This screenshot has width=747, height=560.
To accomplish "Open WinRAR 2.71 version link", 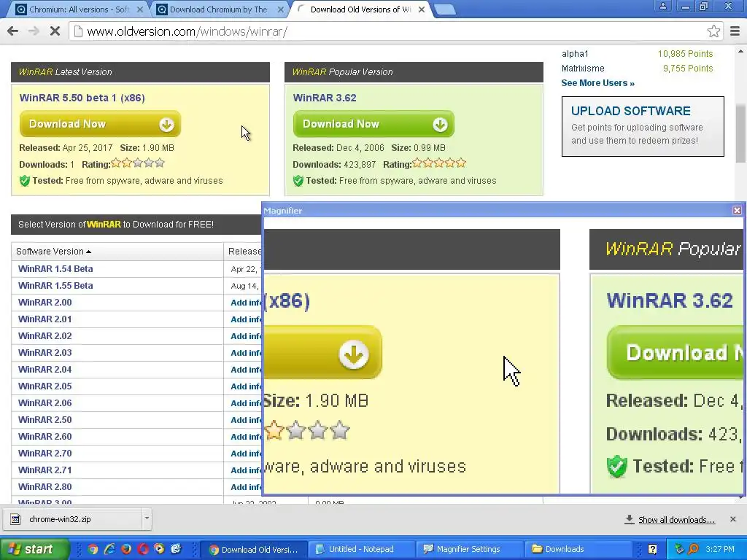I will [44, 470].
